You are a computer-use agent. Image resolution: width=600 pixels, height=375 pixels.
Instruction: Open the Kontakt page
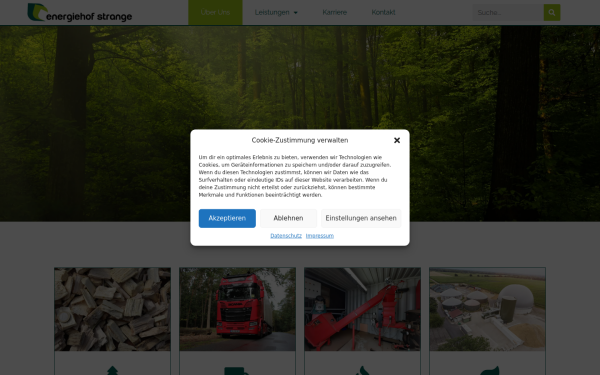[x=383, y=12]
